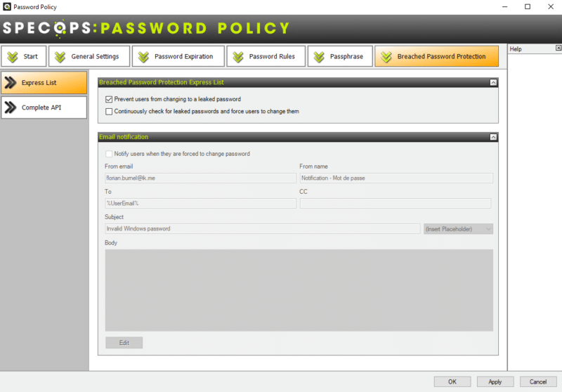
Task: Enable Prevent users from changing to leaked password
Action: (109, 99)
